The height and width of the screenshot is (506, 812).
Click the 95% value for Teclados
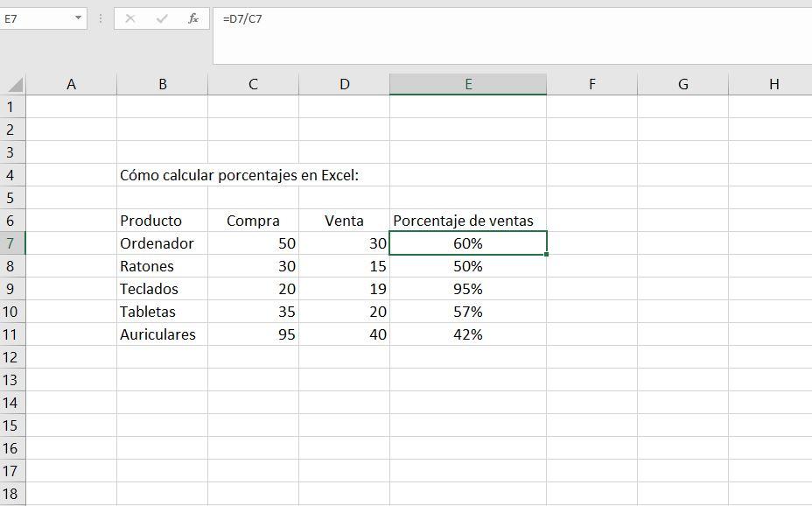(x=468, y=289)
